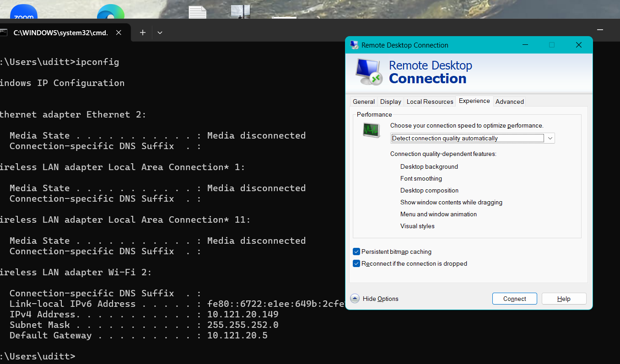
Task: Click the cmd.exe terminal tab title
Action: pos(61,32)
